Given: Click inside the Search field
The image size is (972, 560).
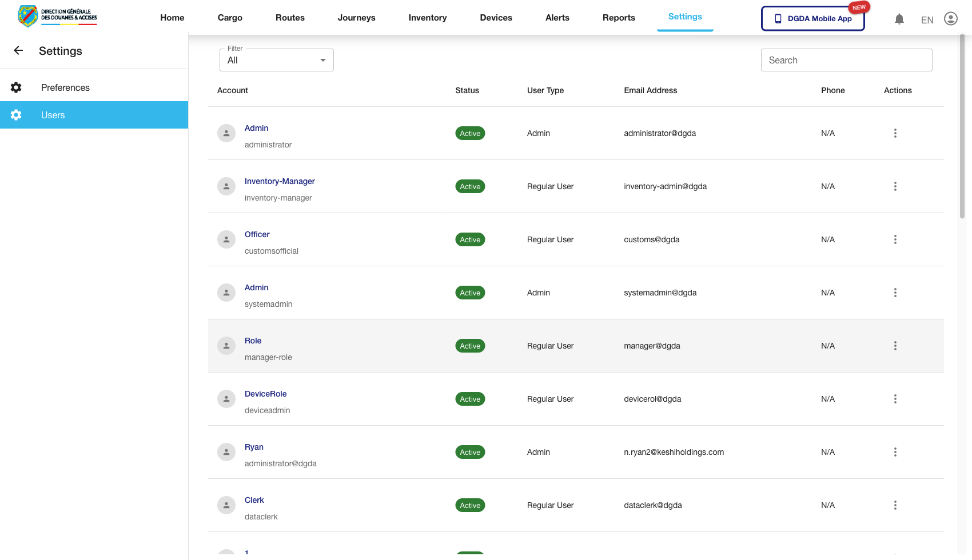Looking at the screenshot, I should coord(846,59).
